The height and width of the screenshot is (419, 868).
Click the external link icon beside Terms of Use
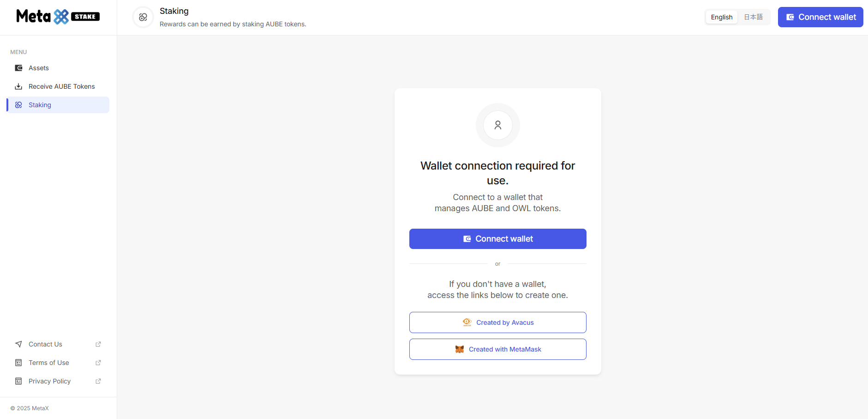point(98,363)
